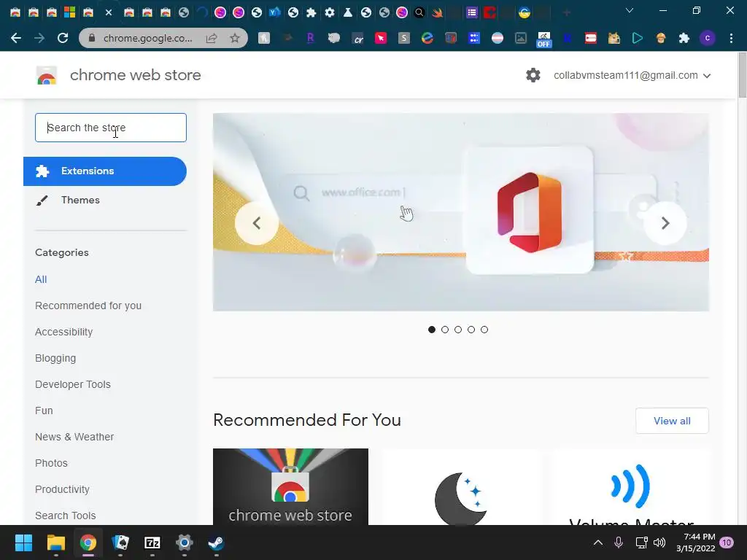
Task: Show hidden system tray icons chevron
Action: 598,542
